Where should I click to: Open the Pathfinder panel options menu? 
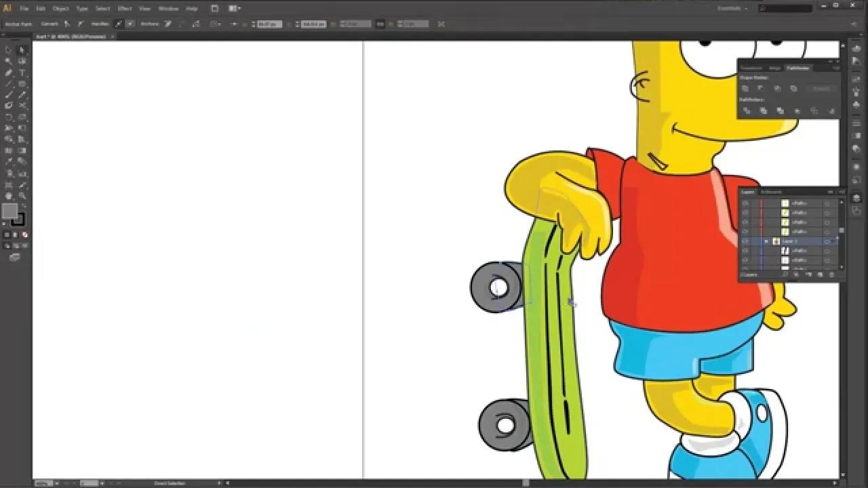pos(836,68)
